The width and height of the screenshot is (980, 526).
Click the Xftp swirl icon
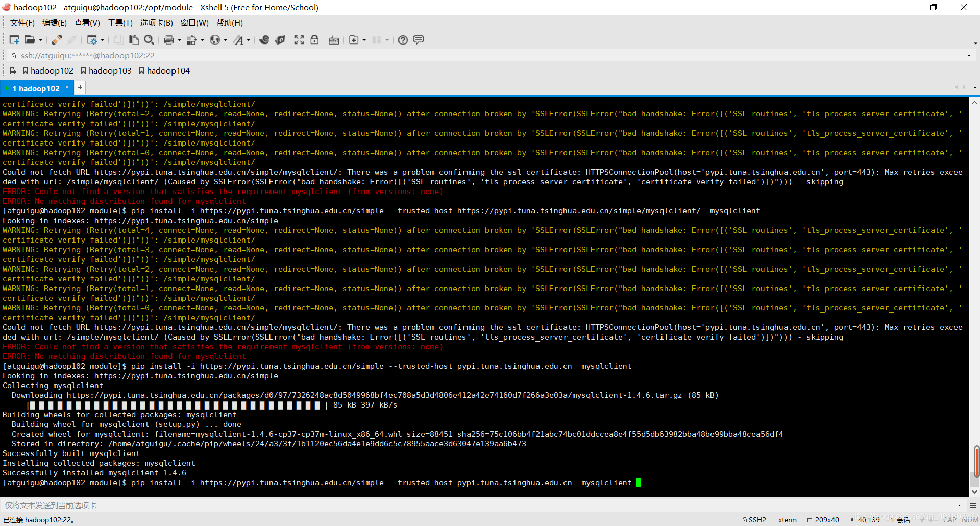(264, 40)
